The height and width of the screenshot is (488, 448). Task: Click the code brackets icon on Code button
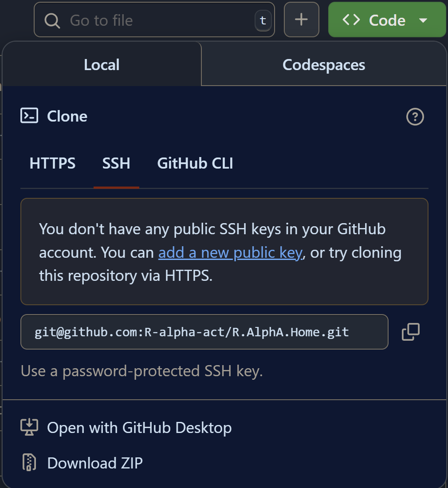click(351, 20)
